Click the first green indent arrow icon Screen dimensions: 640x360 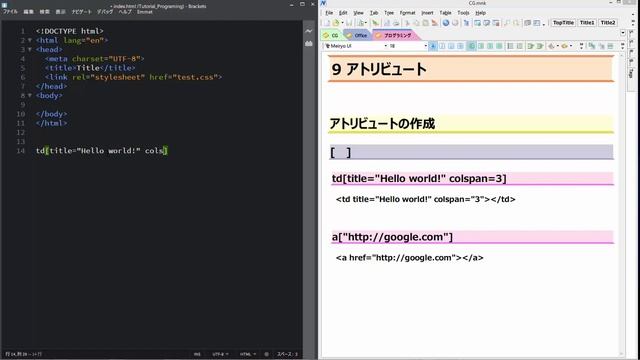pyautogui.click(x=531, y=46)
